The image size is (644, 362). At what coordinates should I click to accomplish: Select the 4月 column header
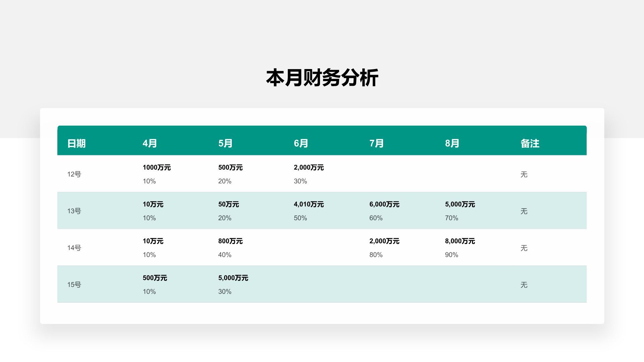[149, 143]
